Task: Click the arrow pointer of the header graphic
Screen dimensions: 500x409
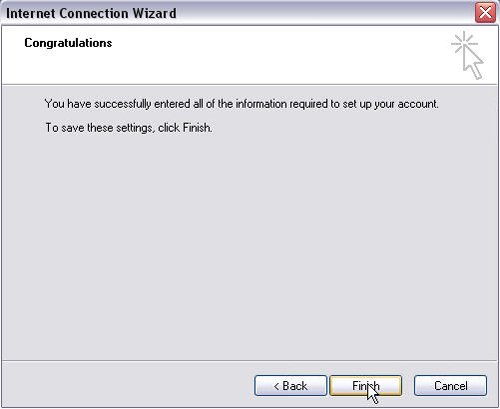Action: [473, 63]
